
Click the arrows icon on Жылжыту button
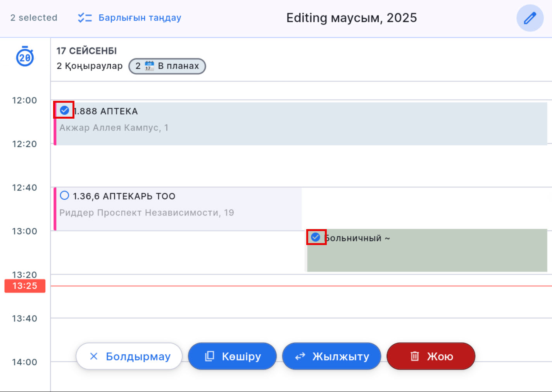300,356
